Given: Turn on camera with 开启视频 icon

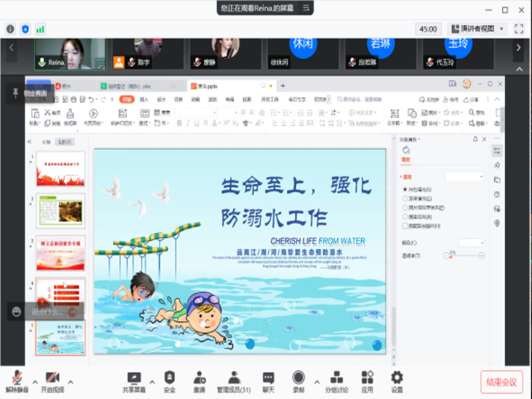Looking at the screenshot, I should [55, 378].
